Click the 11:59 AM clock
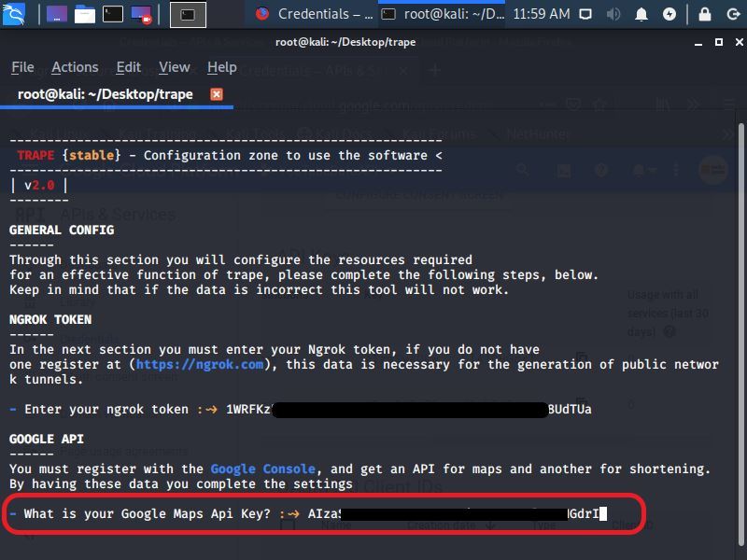Viewport: 747px width, 560px height. 542,14
